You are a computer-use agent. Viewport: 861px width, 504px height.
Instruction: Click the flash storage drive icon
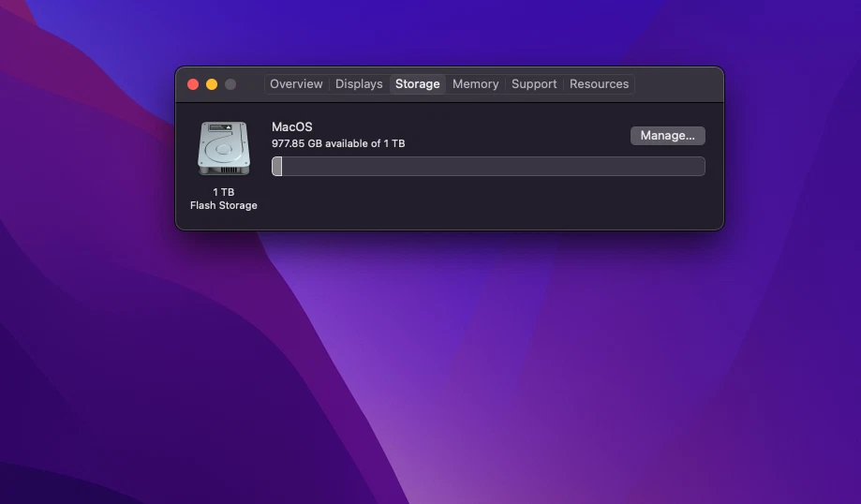pos(224,148)
